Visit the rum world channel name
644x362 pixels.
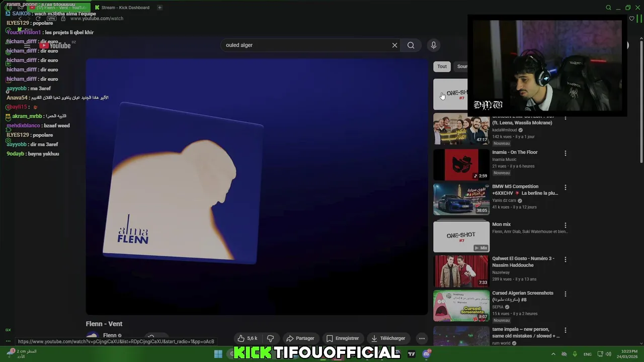pos(501,343)
